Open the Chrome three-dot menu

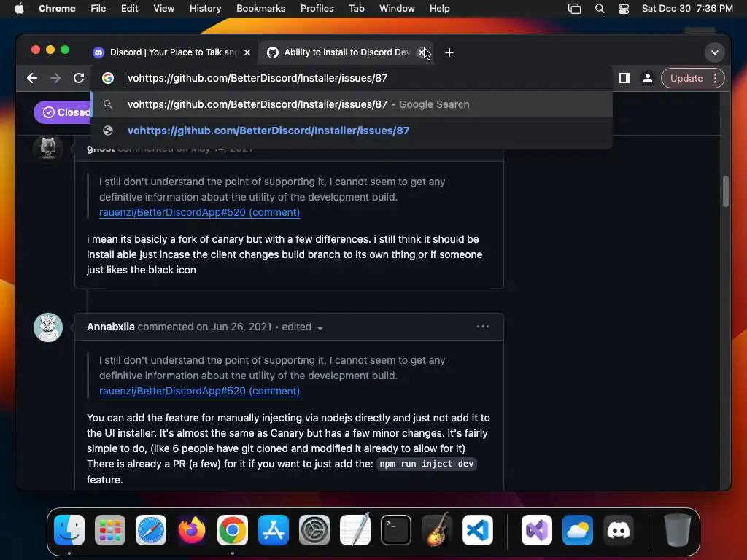[x=715, y=78]
